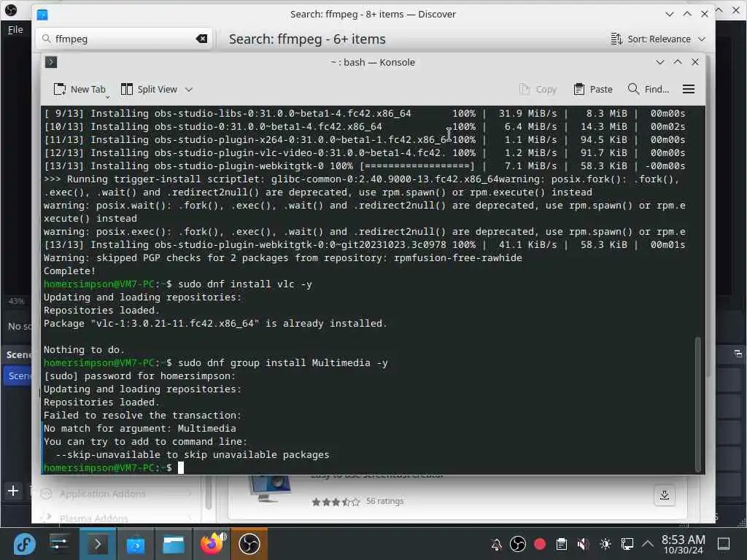This screenshot has width=747, height=560.
Task: Open a New Tab in Konsole
Action: click(x=80, y=90)
